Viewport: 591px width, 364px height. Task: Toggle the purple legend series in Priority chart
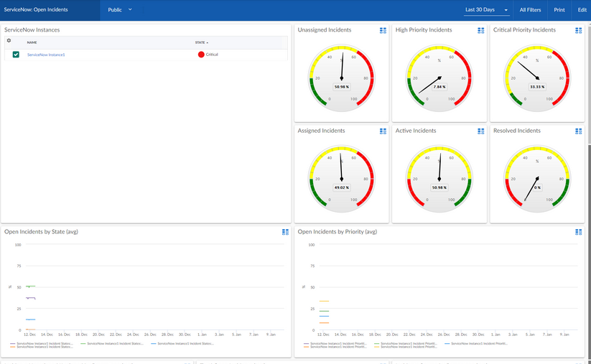(x=335, y=344)
